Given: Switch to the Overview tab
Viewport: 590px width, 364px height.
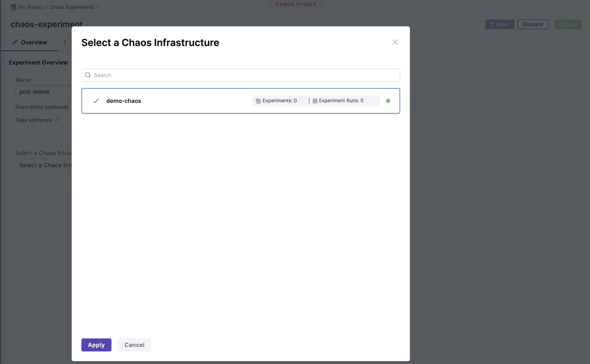Looking at the screenshot, I should click(x=29, y=42).
